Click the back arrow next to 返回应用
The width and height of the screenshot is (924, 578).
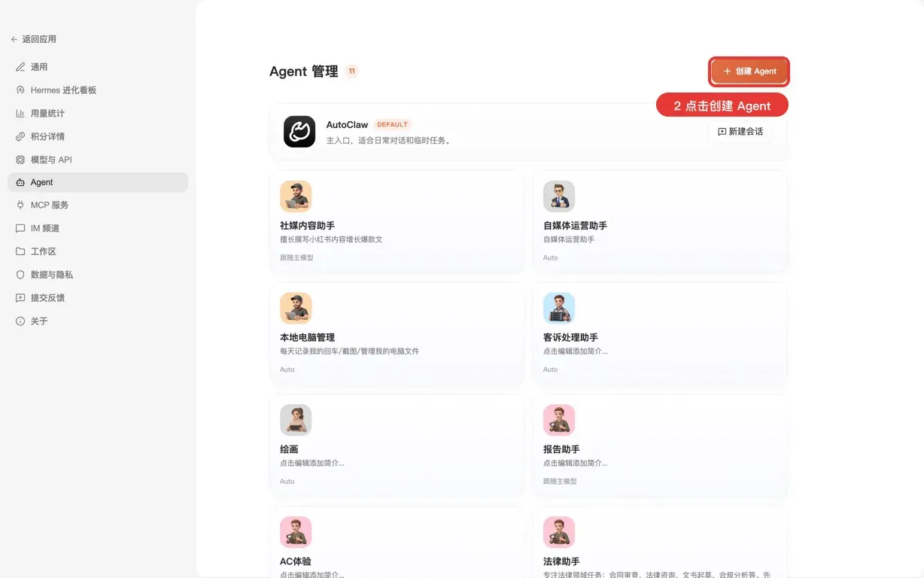coord(14,39)
